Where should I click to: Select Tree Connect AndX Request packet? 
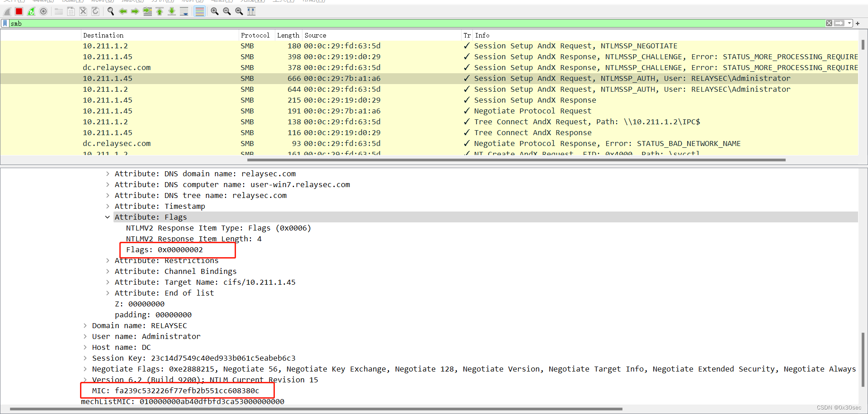[429, 122]
